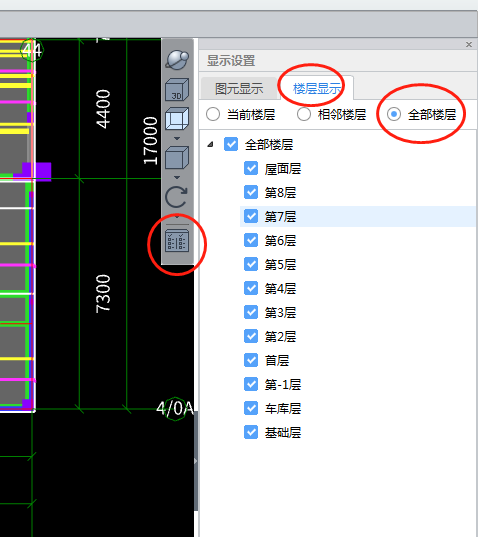Uncheck the 第-1层 checkbox
The image size is (478, 537).
(x=251, y=384)
